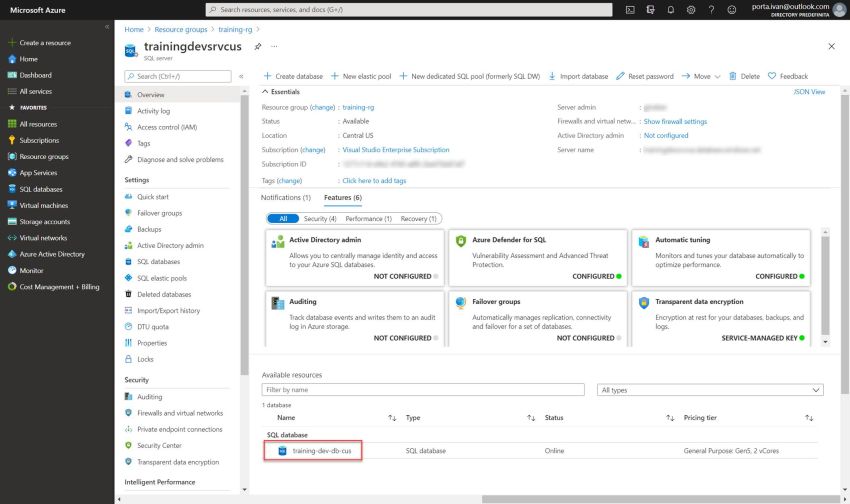850x504 pixels.
Task: Click here to add tags link
Action: pos(374,181)
